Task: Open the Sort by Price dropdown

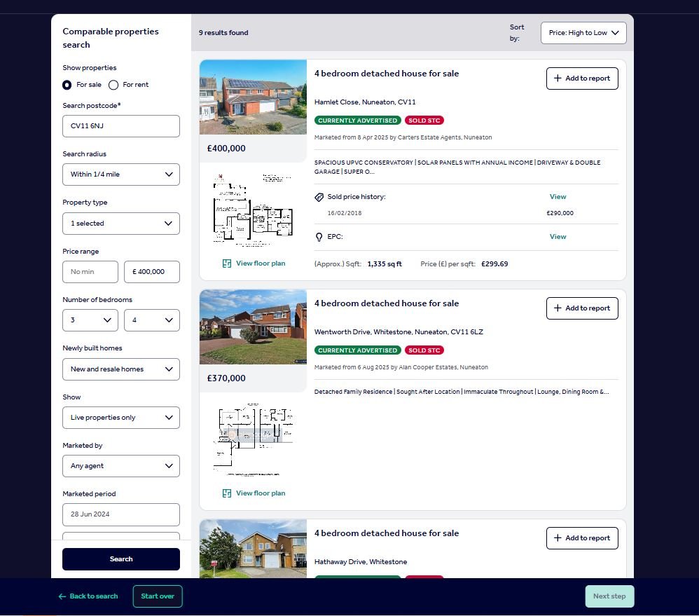Action: [x=583, y=33]
